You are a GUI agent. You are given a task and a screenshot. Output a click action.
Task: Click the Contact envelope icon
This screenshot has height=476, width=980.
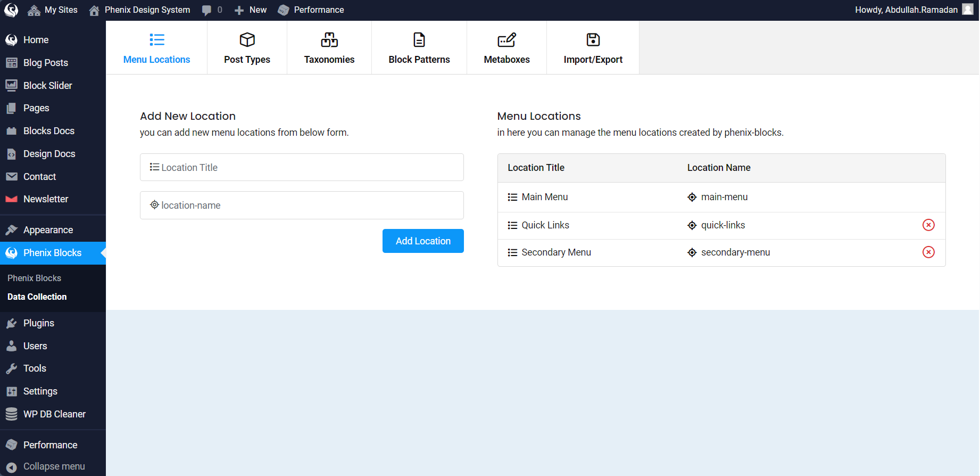[x=11, y=176]
